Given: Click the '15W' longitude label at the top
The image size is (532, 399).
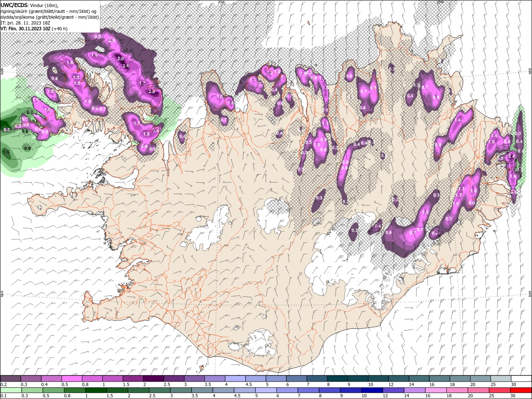Looking at the screenshot, I should [x=440, y=2].
